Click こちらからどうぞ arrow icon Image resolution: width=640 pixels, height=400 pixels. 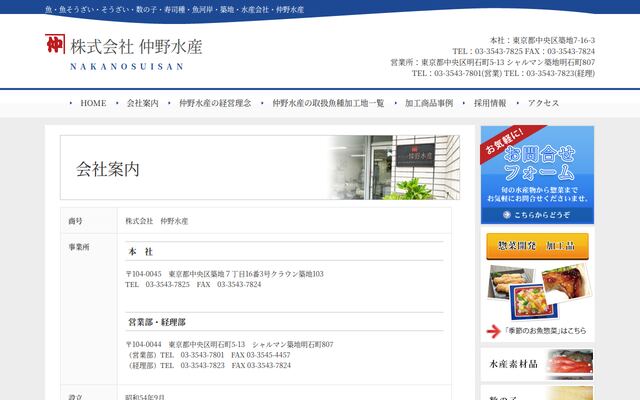tap(507, 215)
